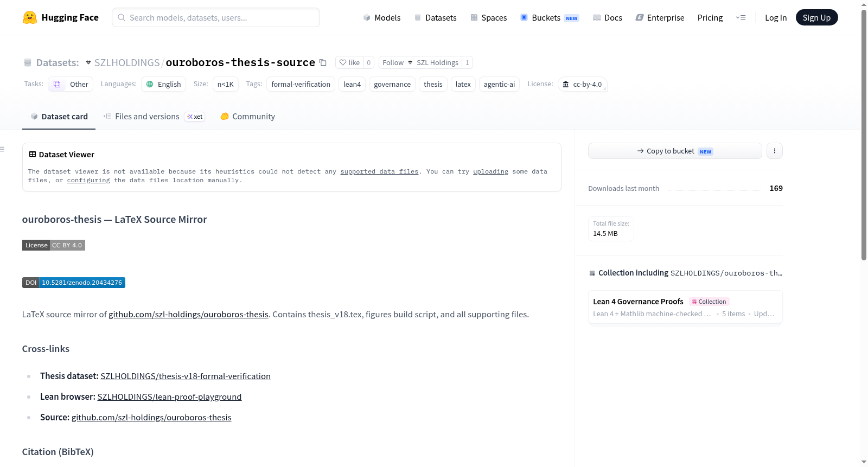Screen dimensions: 868x467
Task: Open the three-dot options menu beside Copy to bucket
Action: 775,151
